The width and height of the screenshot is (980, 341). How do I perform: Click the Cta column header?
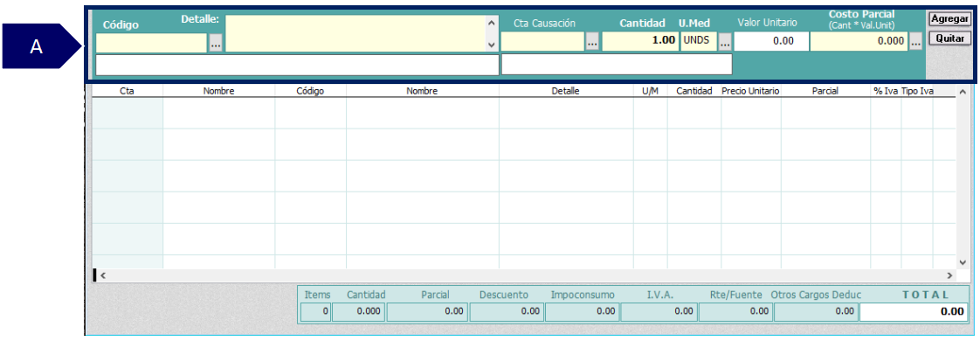(x=128, y=91)
